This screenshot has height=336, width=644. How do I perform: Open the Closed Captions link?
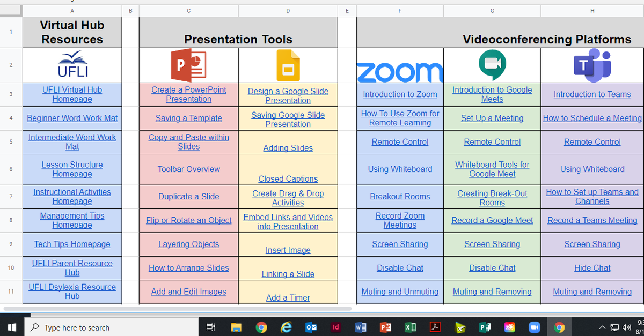(x=288, y=179)
